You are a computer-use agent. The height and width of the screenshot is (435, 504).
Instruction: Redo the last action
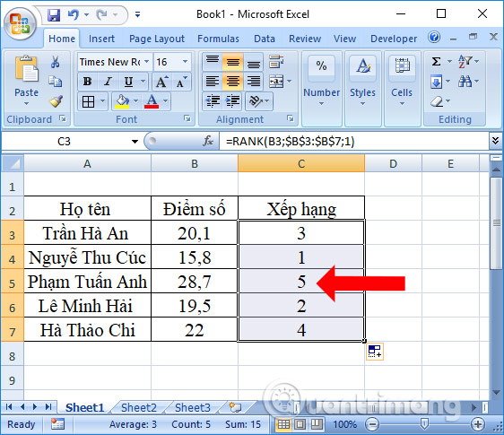[102, 14]
